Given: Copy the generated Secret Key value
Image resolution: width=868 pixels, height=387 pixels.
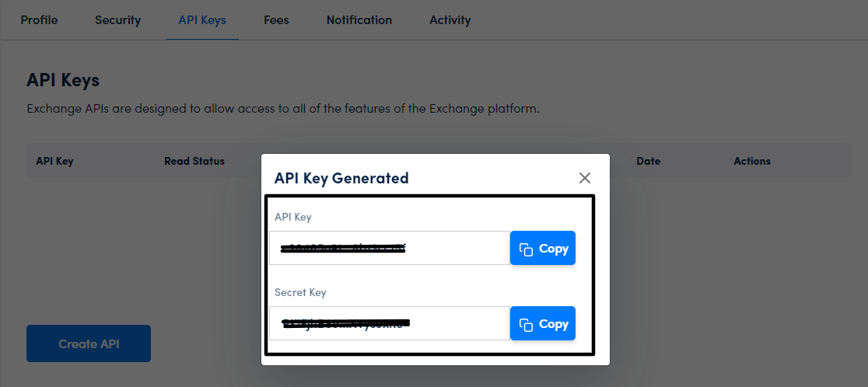Looking at the screenshot, I should point(543,324).
